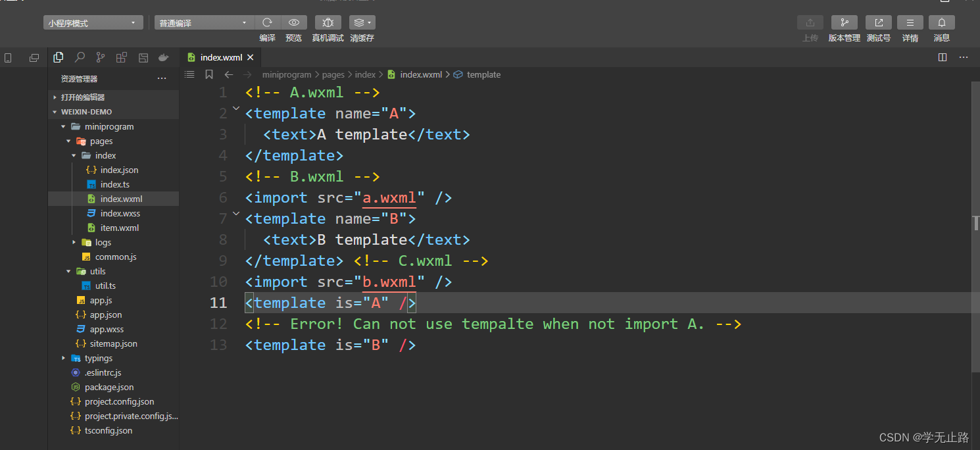
Task: Fold the template block on line 2
Action: click(x=236, y=109)
